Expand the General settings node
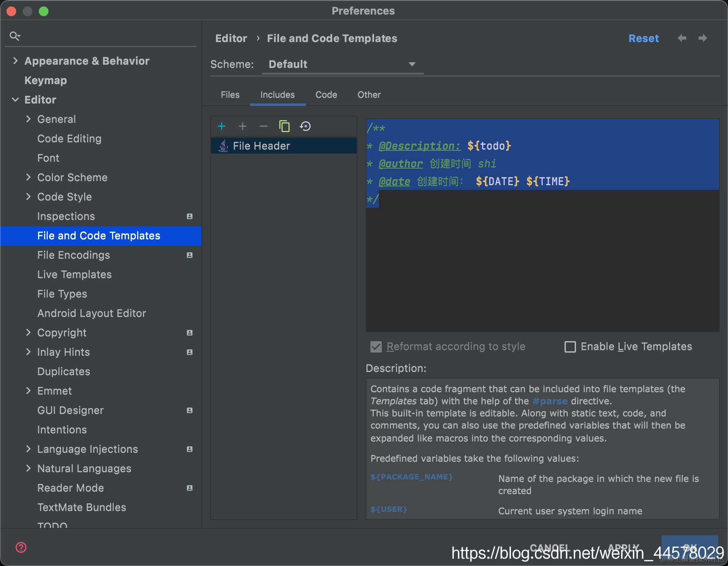Image resolution: width=728 pixels, height=566 pixels. click(x=28, y=119)
